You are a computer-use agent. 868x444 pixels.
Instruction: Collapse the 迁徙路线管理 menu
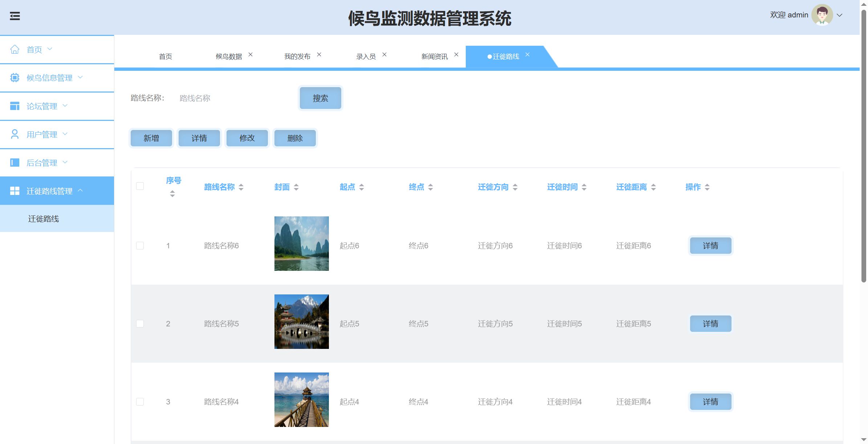[x=80, y=190]
